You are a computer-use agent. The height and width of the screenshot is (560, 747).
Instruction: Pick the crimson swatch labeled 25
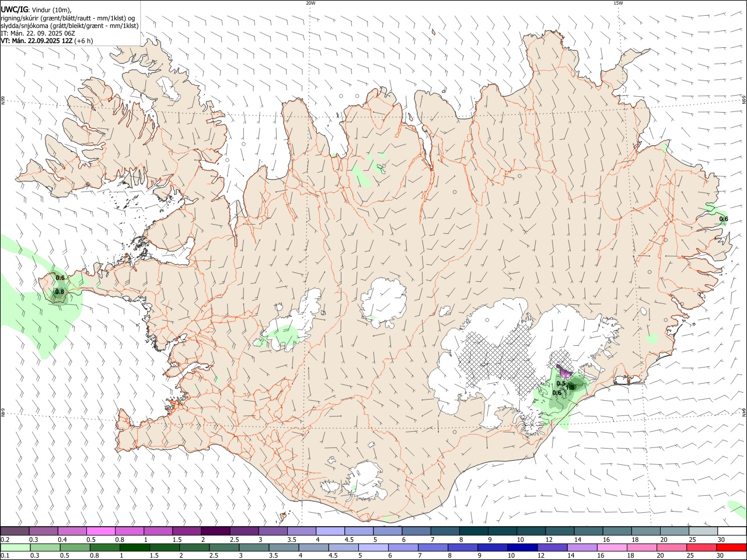[x=701, y=548]
